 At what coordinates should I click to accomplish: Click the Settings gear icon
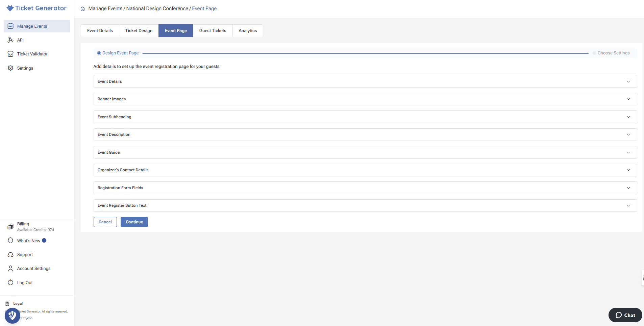pos(10,68)
